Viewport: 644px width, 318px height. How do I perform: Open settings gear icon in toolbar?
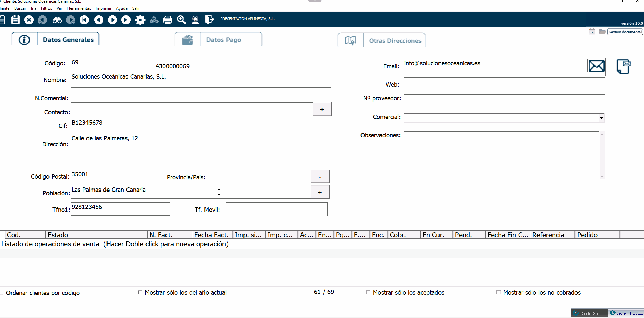pyautogui.click(x=140, y=20)
